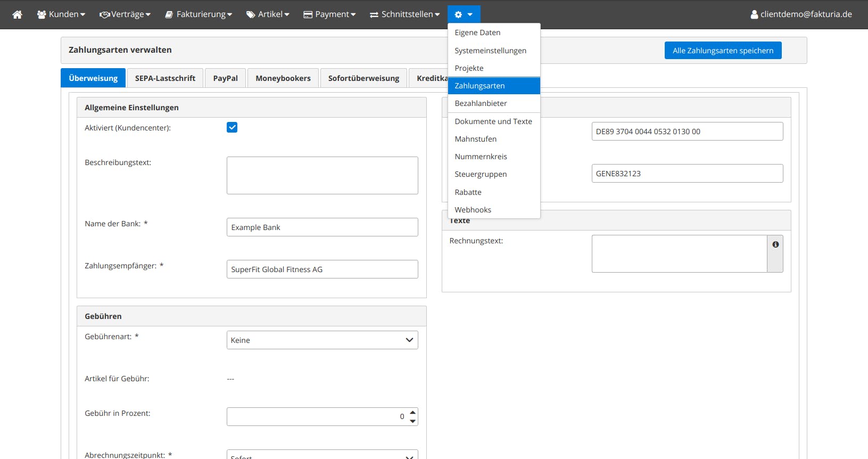Increase Gebühr in Prozent with up arrow
This screenshot has height=459, width=868.
pos(412,413)
